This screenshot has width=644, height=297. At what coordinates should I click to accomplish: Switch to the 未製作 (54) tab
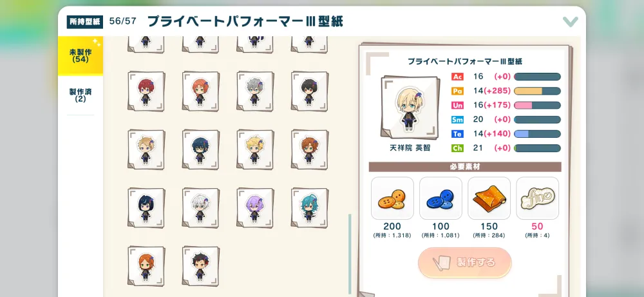[x=80, y=56]
